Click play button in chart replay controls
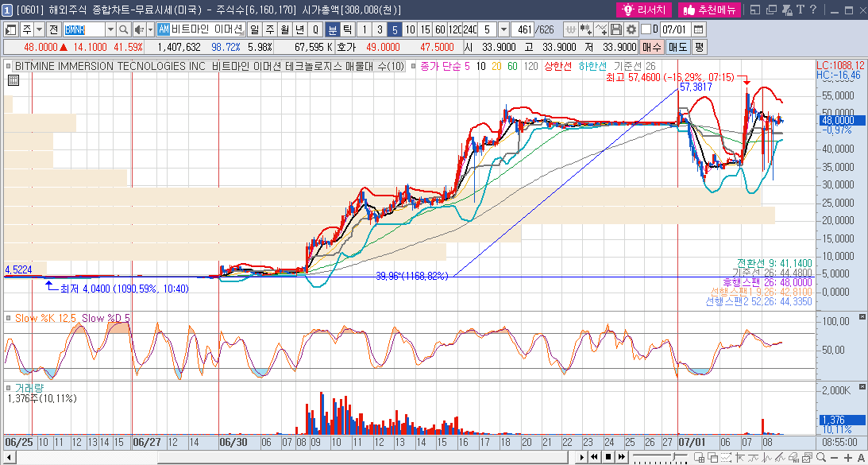Screen dimensions: 868x465 coord(582,457)
